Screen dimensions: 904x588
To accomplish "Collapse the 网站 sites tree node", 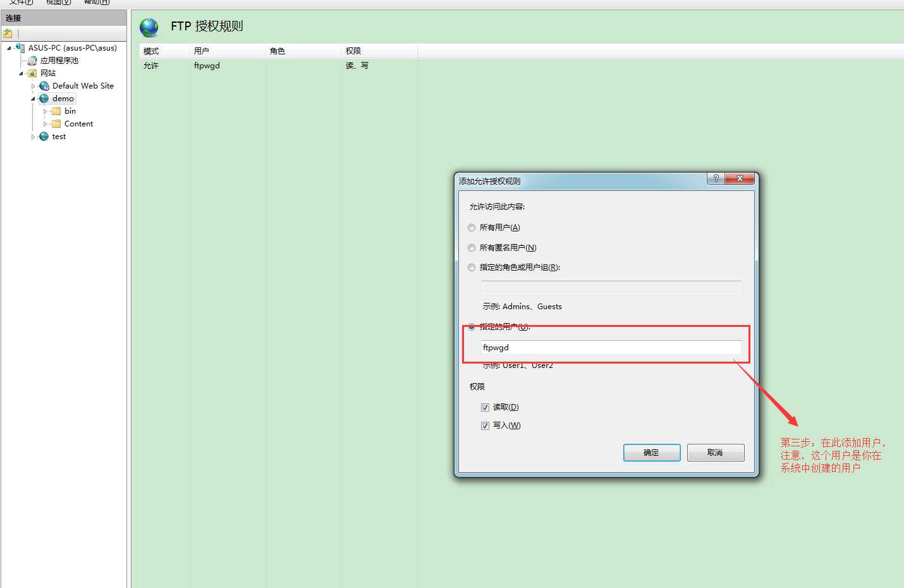I will click(21, 73).
